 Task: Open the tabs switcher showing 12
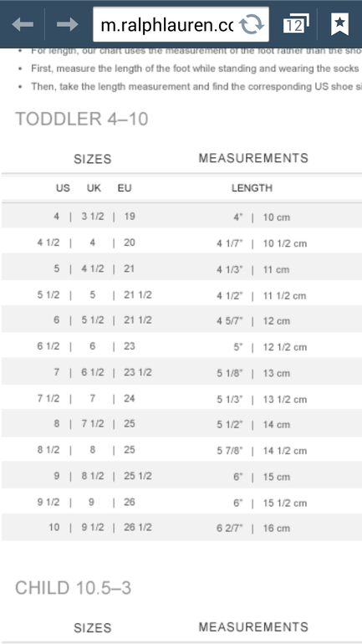click(295, 24)
